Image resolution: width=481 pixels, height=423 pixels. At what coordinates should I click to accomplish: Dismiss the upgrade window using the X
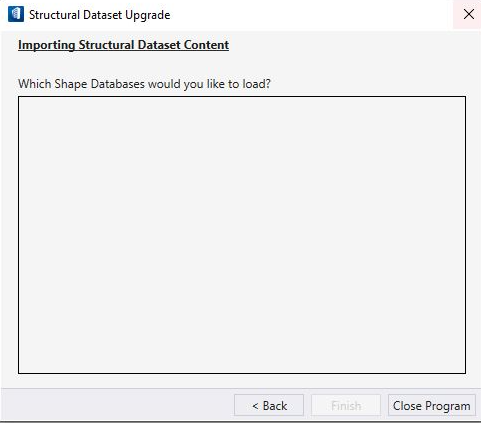(469, 14)
